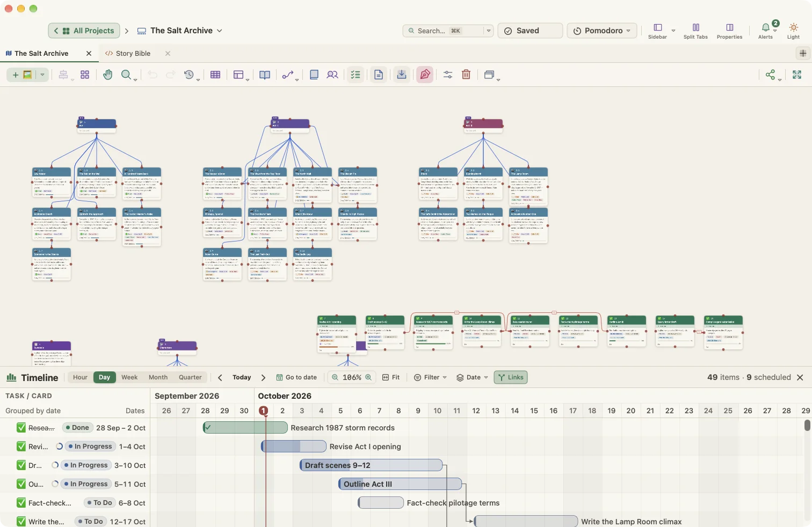
Task: Click the Draft scenes 9–12 timeline bar
Action: pyautogui.click(x=371, y=465)
